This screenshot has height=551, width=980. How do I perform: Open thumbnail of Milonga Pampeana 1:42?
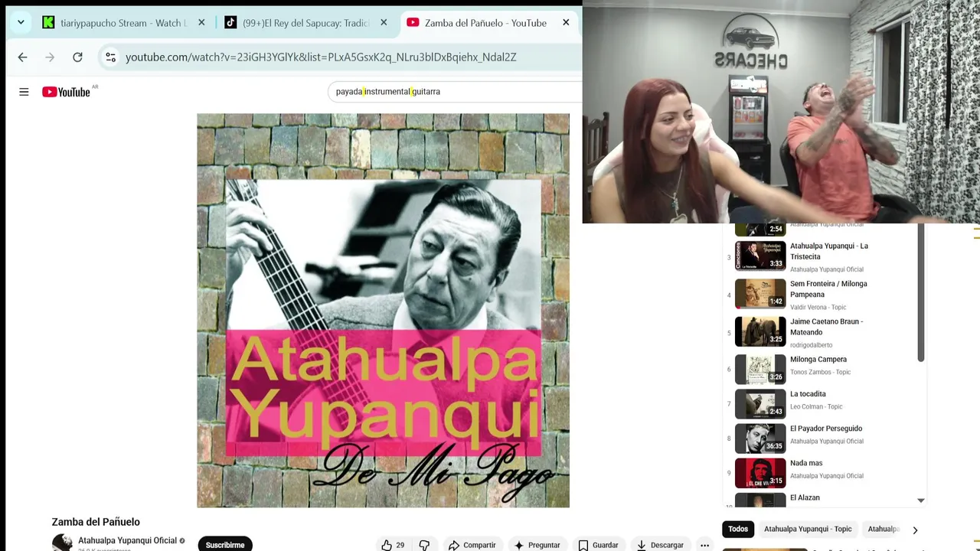pyautogui.click(x=760, y=294)
